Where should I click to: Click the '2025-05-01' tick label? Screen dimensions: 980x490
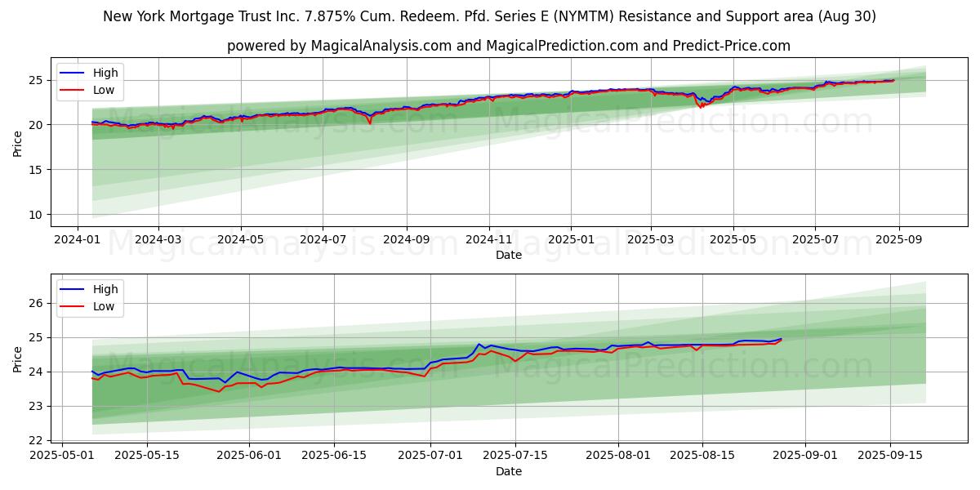click(63, 456)
